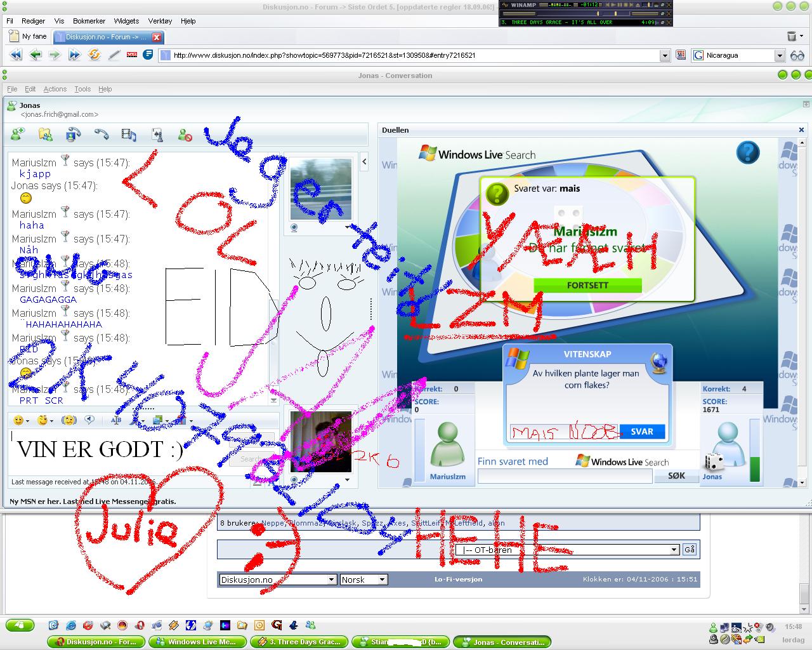The width and height of the screenshot is (812, 650).
Task: Open the Diskusjon.no skin dropdown
Action: [x=331, y=580]
